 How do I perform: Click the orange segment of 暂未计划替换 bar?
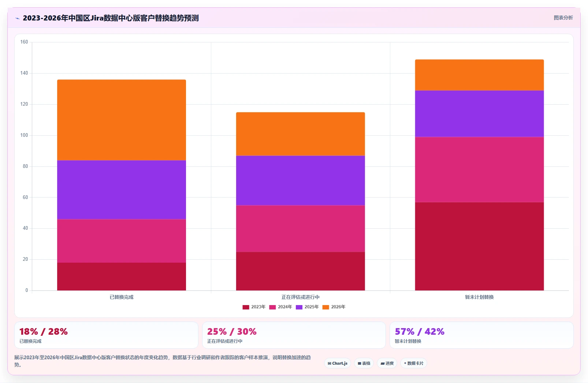(x=480, y=75)
